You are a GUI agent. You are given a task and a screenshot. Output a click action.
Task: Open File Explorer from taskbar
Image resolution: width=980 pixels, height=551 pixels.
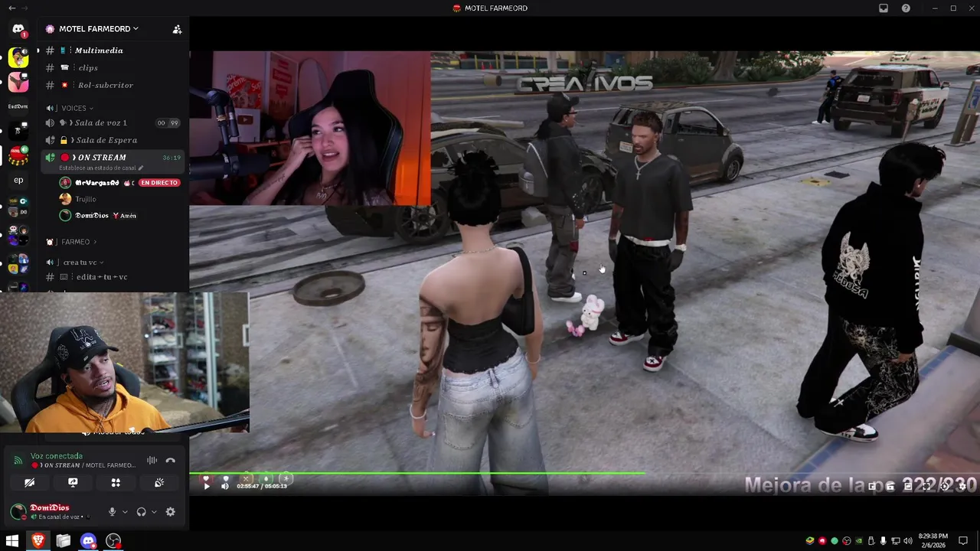pyautogui.click(x=63, y=541)
